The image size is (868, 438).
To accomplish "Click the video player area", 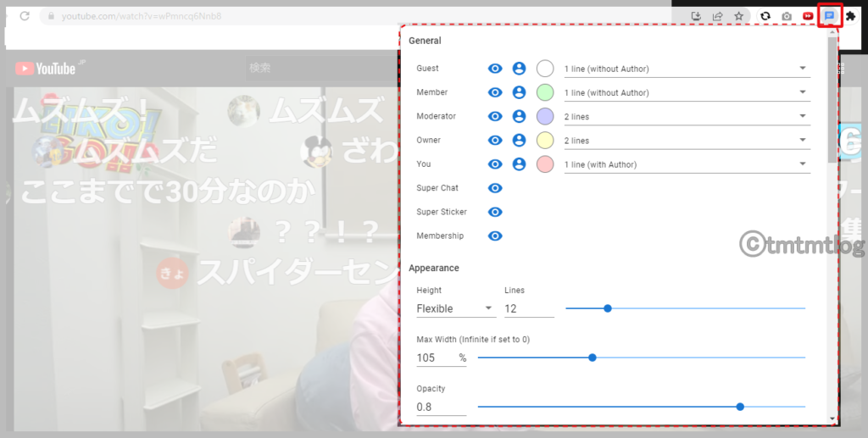I will click(205, 259).
